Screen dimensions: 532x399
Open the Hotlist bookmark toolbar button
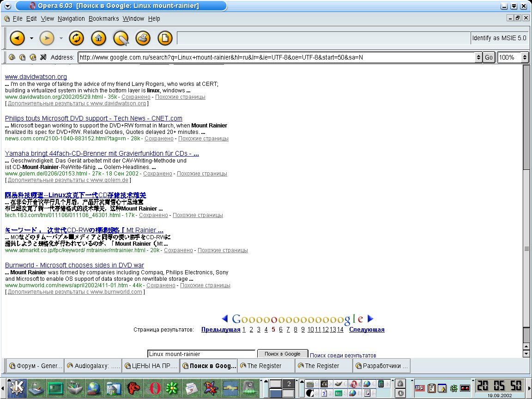coord(121,38)
